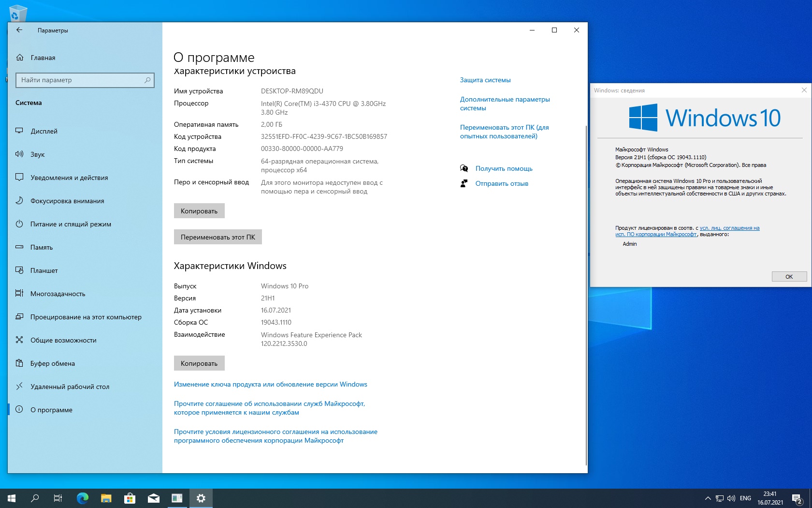The height and width of the screenshot is (508, 812).
Task: Open the taskbar clock showing 23:41
Action: point(770,498)
